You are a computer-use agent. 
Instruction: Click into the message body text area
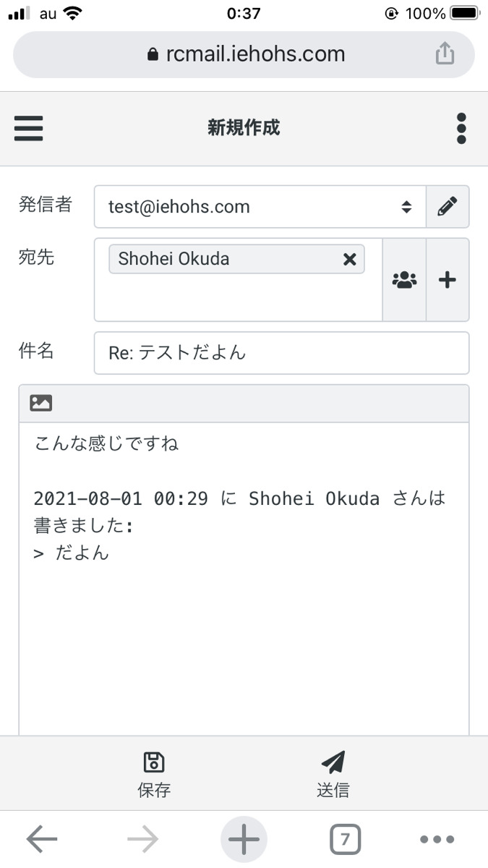click(244, 637)
